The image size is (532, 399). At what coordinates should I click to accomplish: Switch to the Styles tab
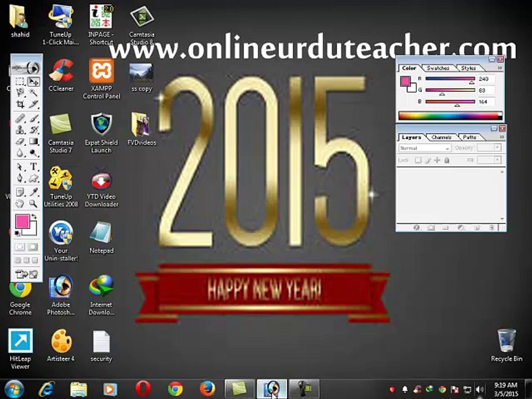point(468,68)
